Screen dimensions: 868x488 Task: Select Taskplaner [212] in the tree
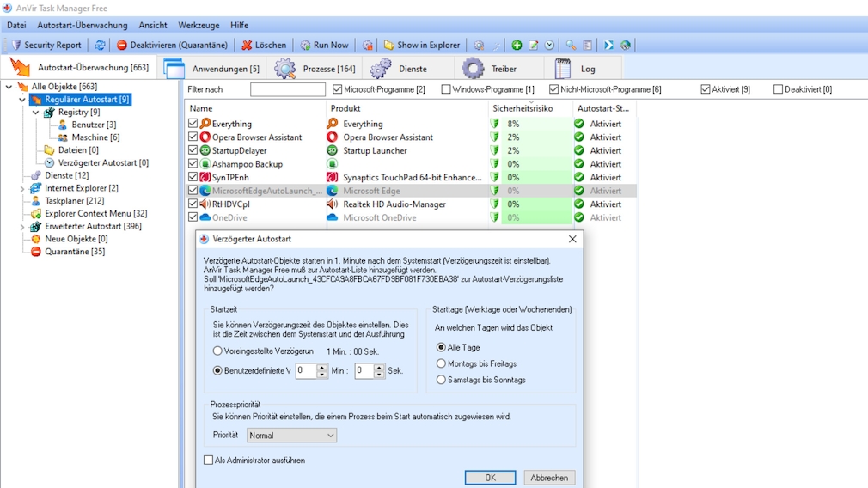coord(74,201)
